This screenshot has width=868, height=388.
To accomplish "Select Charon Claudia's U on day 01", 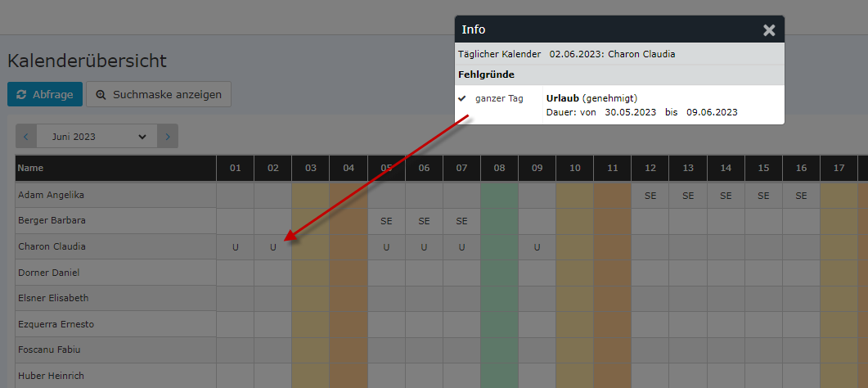I will [x=236, y=247].
